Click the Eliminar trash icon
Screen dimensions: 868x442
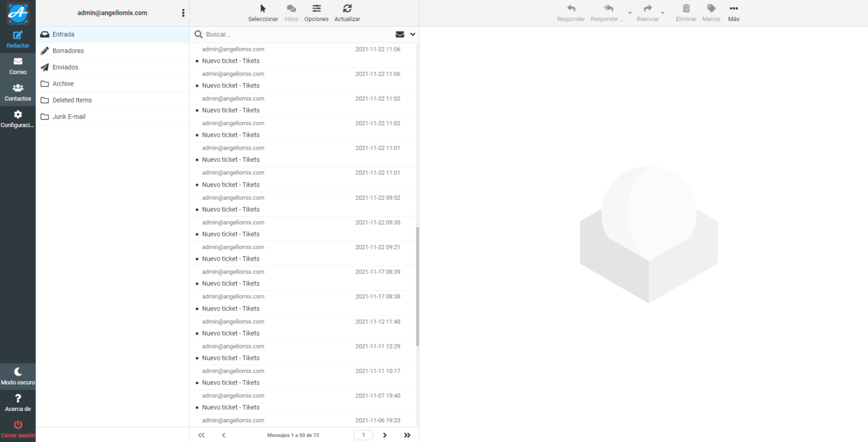(x=685, y=8)
